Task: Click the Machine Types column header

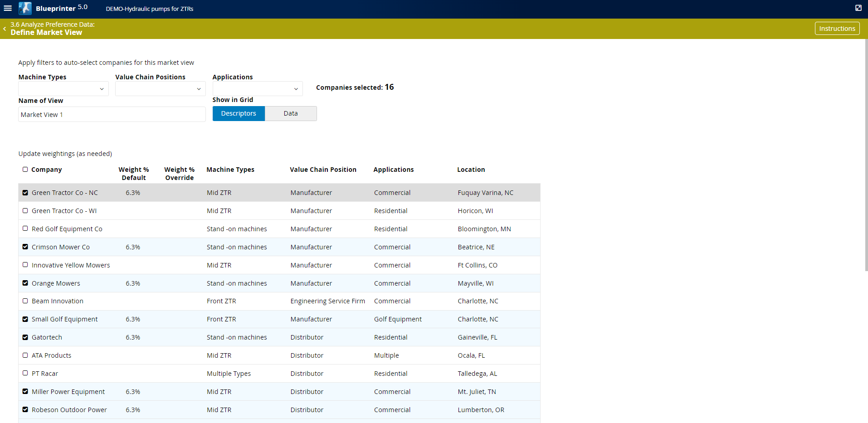Action: click(x=230, y=170)
